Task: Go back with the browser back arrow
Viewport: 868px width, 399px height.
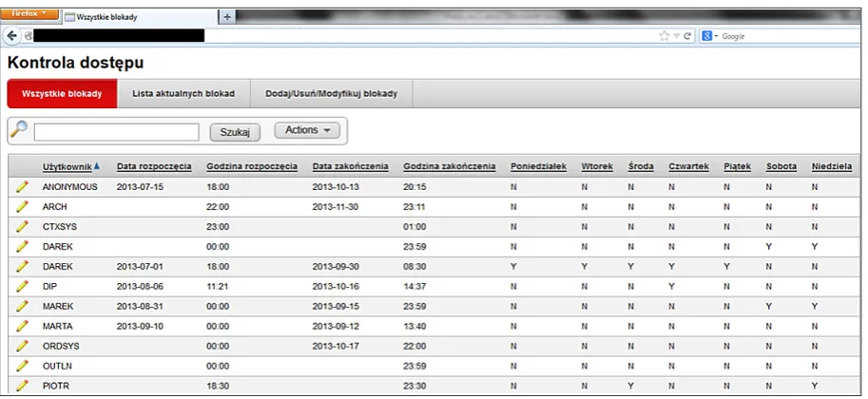Action: pos(11,36)
